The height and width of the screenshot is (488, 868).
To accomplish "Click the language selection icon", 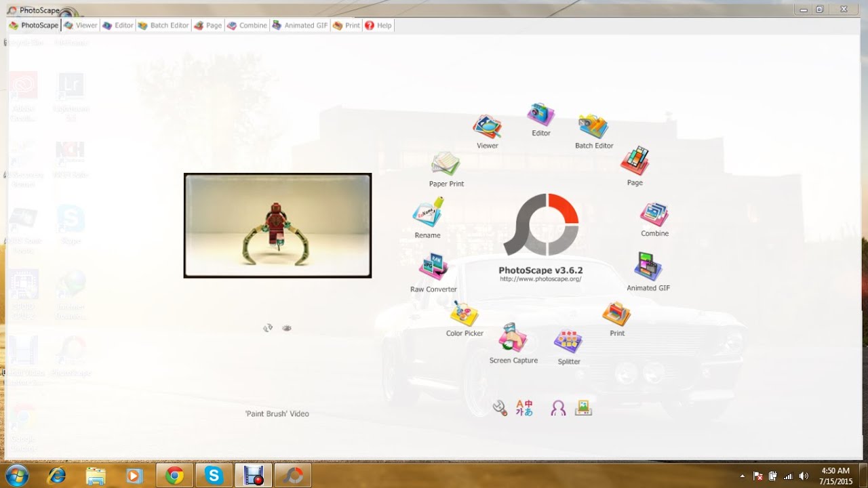I will tap(524, 407).
